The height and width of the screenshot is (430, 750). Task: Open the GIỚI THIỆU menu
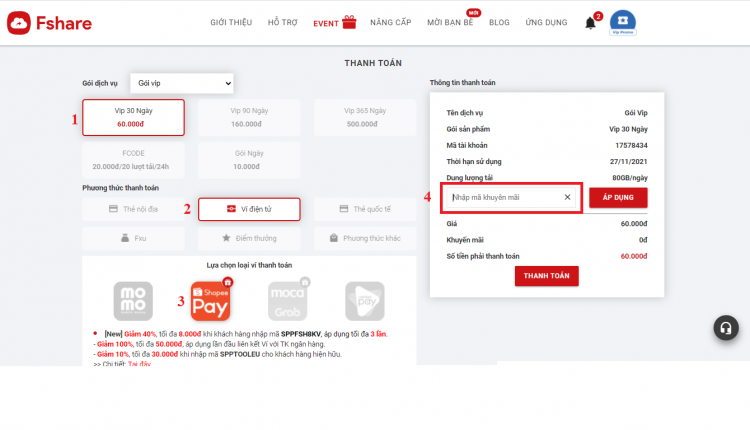pos(231,22)
